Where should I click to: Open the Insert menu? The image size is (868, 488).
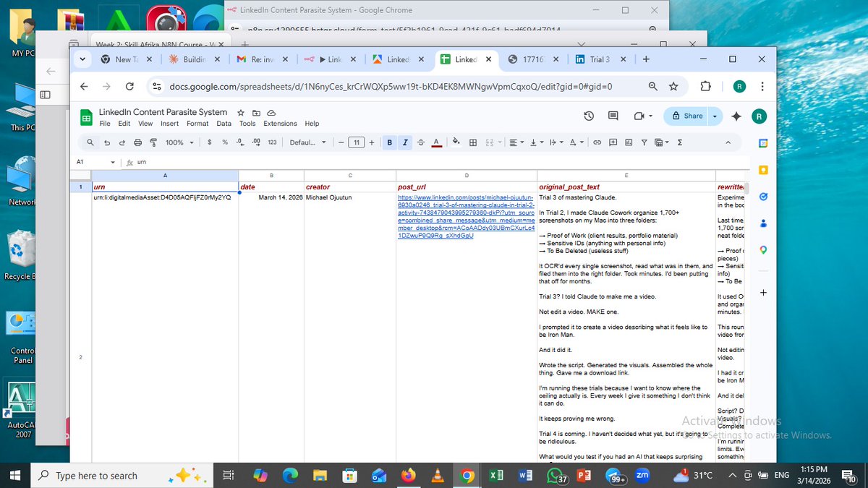pyautogui.click(x=169, y=124)
